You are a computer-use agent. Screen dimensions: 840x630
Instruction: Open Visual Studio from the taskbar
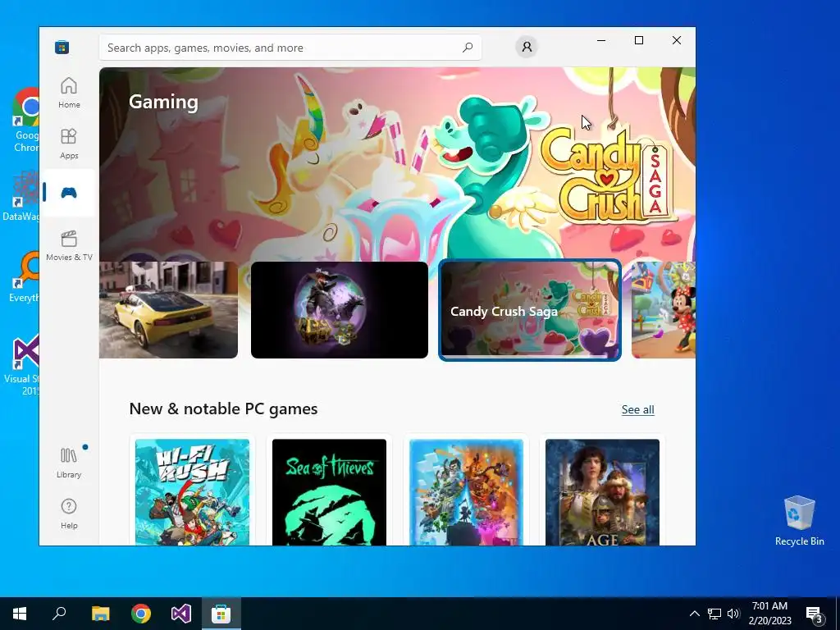181,614
